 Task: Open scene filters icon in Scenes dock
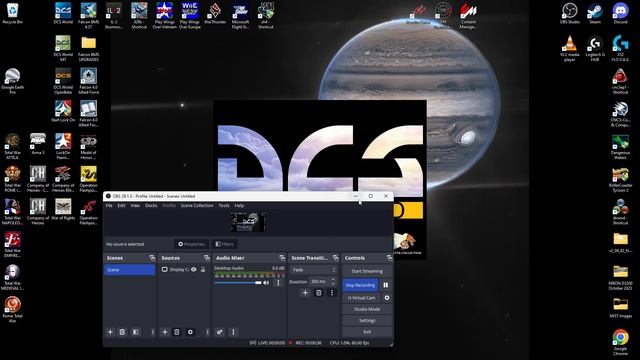[136, 332]
